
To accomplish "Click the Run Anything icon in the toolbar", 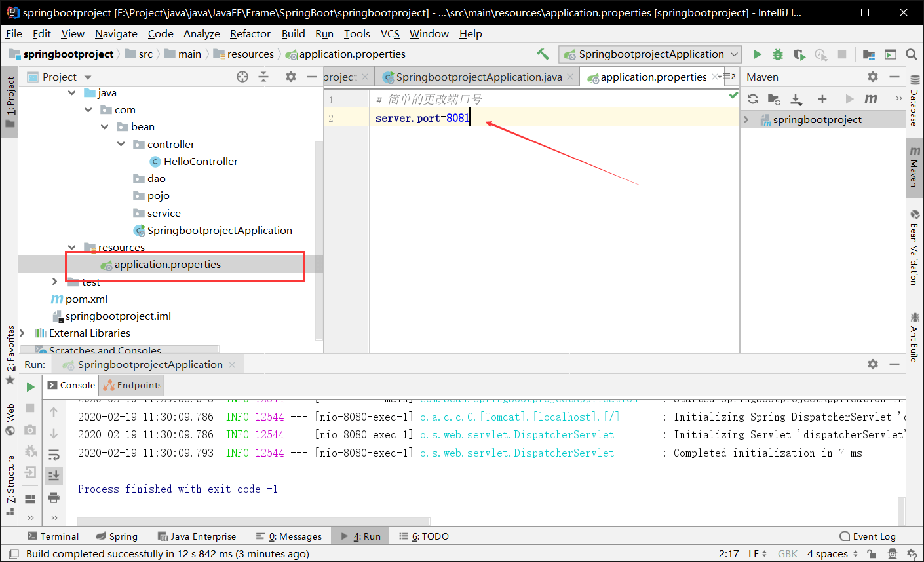I will 891,54.
